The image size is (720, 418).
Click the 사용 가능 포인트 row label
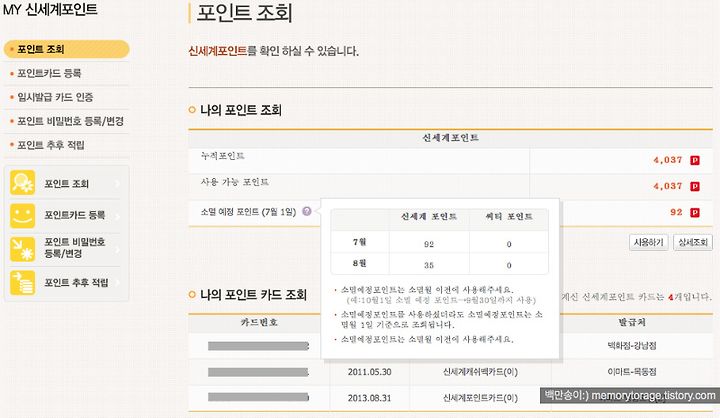pyautogui.click(x=235, y=182)
